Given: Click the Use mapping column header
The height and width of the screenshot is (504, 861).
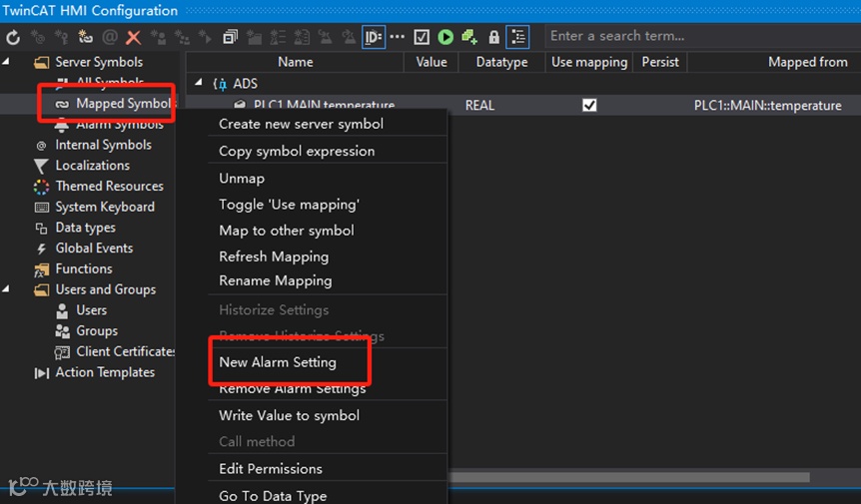Looking at the screenshot, I should [589, 62].
